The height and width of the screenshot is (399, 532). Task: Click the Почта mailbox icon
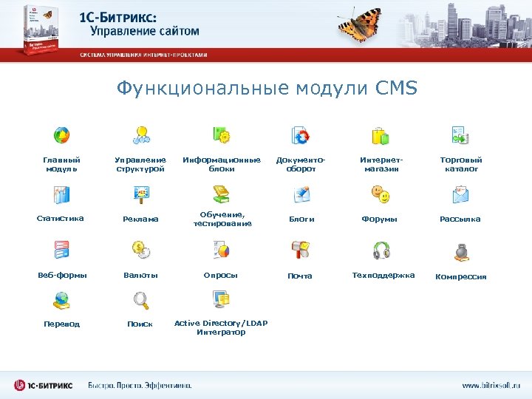pyautogui.click(x=301, y=250)
